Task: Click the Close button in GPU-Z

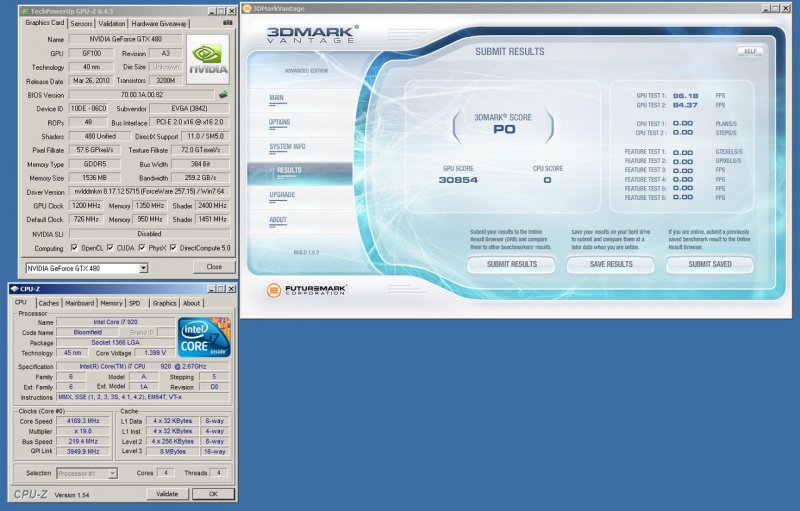Action: pyautogui.click(x=214, y=267)
